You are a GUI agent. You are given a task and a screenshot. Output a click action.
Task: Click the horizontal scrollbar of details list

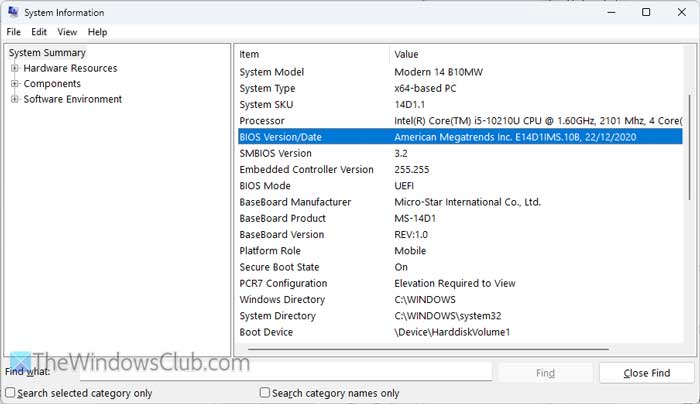429,349
